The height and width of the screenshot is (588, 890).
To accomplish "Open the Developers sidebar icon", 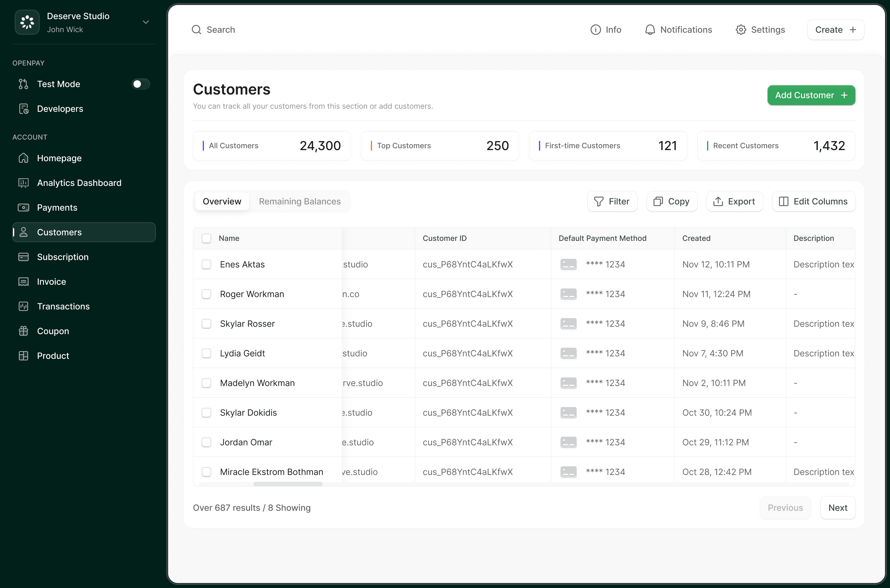I will tap(23, 109).
